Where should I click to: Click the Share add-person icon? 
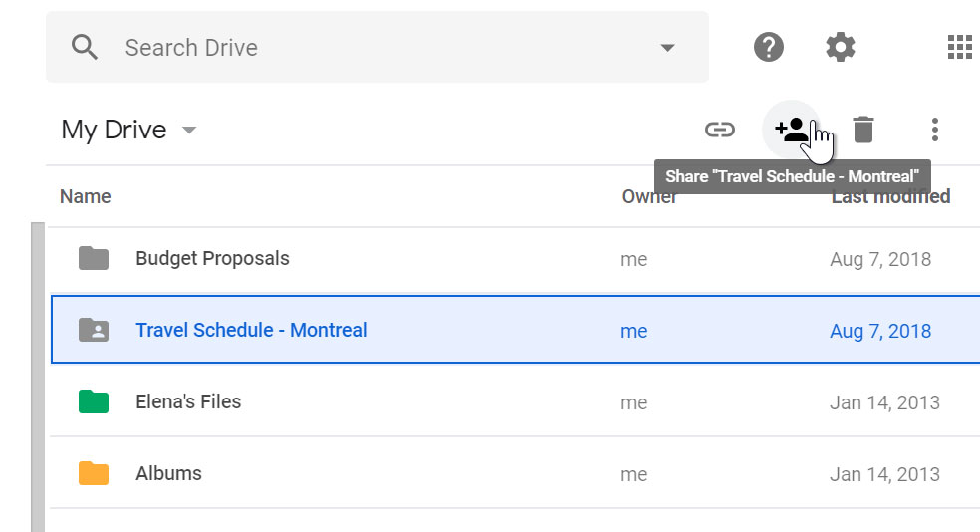click(x=791, y=130)
